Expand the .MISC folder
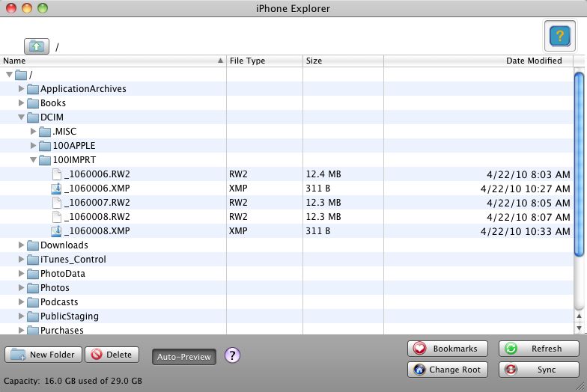Viewport: 587px width, 392px height. pos(33,132)
